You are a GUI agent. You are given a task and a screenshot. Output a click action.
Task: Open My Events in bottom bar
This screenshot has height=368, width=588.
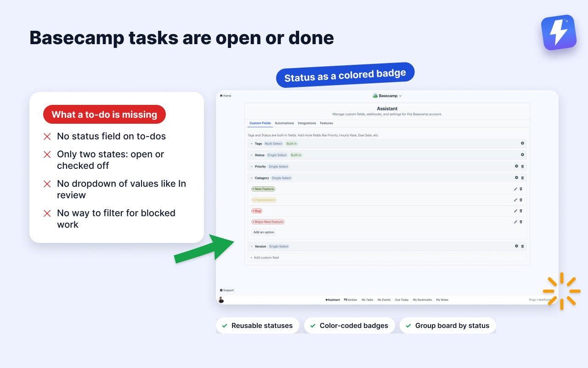coord(384,300)
